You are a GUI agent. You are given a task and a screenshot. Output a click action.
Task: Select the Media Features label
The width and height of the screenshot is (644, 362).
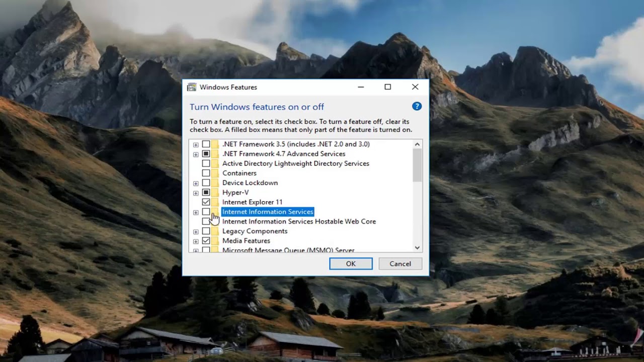(247, 241)
